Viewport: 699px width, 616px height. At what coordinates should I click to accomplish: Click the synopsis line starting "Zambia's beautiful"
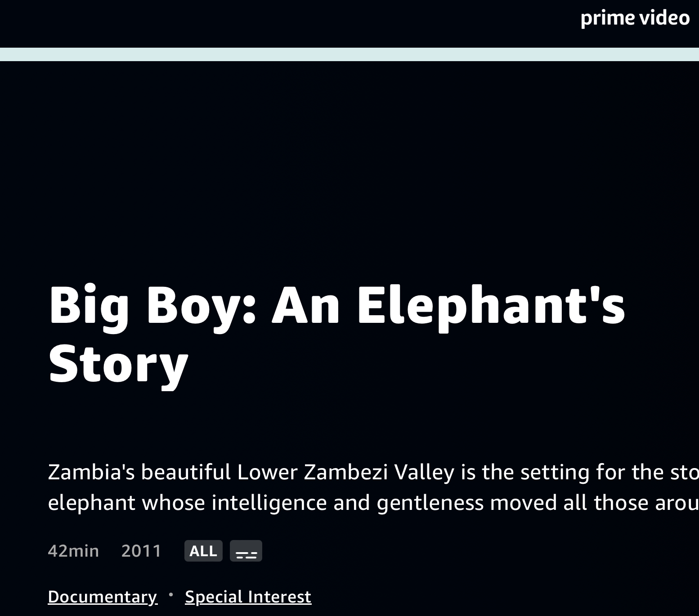click(373, 472)
